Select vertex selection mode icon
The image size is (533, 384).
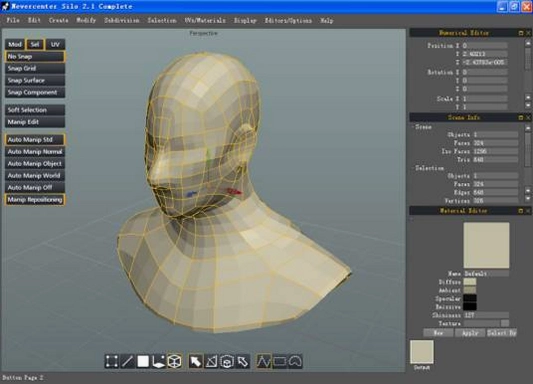coord(111,361)
